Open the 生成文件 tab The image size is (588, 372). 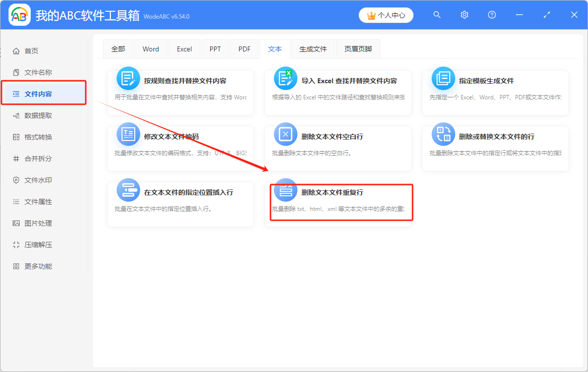click(x=313, y=48)
